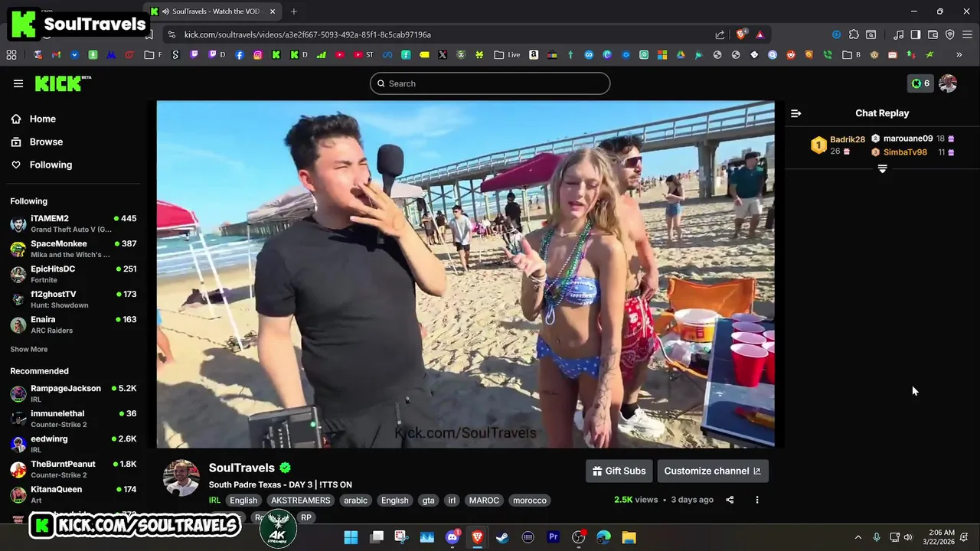Open the X (Twitter) bookmark
This screenshot has height=551, width=980.
[x=443, y=55]
